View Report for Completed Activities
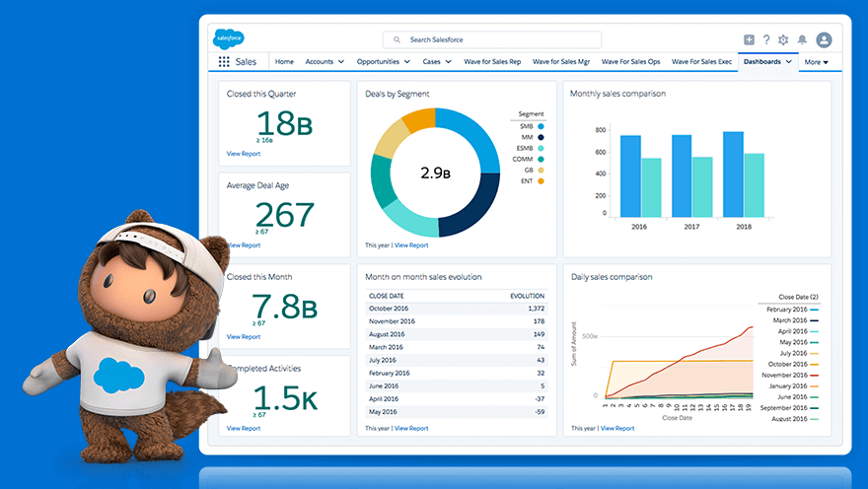 tap(243, 428)
